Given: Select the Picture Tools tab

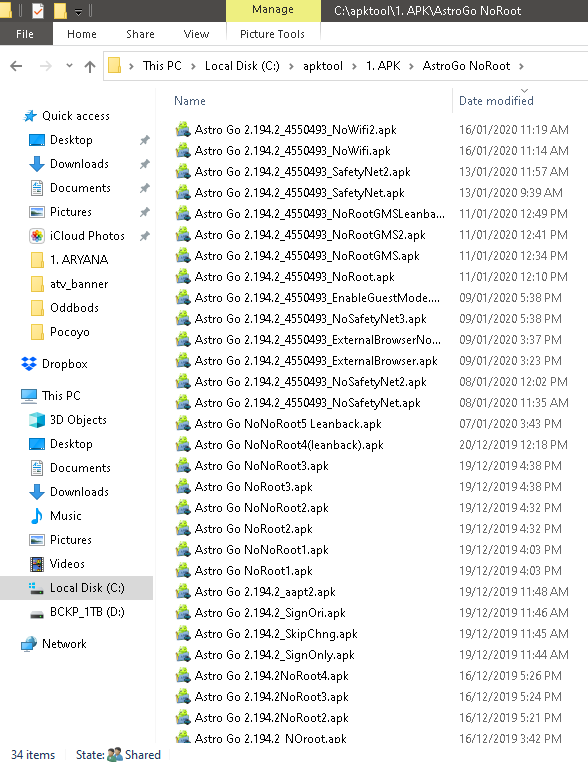Looking at the screenshot, I should pos(272,34).
